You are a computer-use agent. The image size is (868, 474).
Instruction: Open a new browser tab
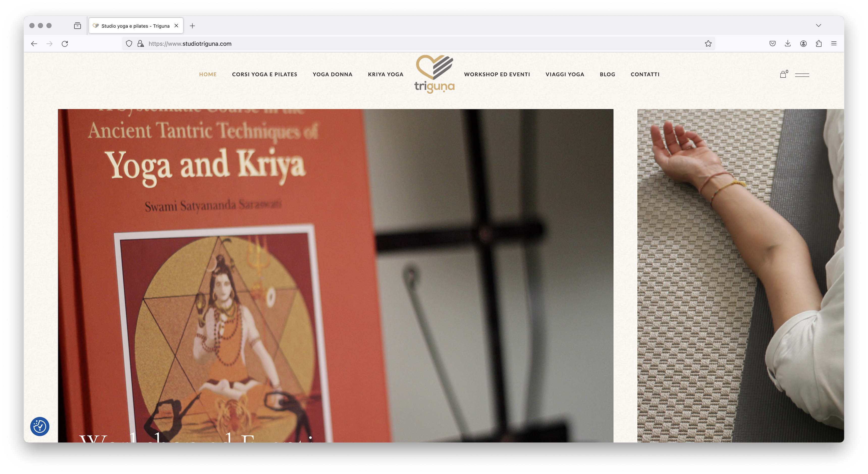click(193, 26)
